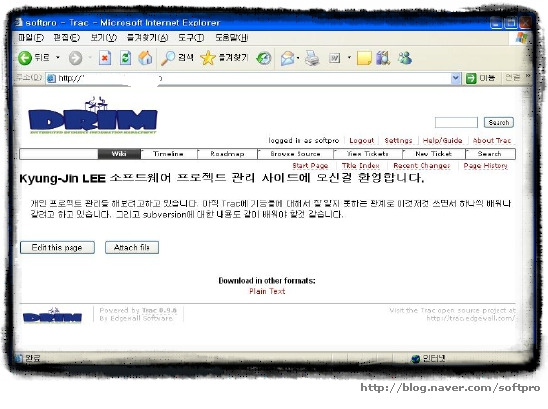This screenshot has height=409, width=548.
Task: Click the Windows flag logo throbber
Action: [x=521, y=38]
